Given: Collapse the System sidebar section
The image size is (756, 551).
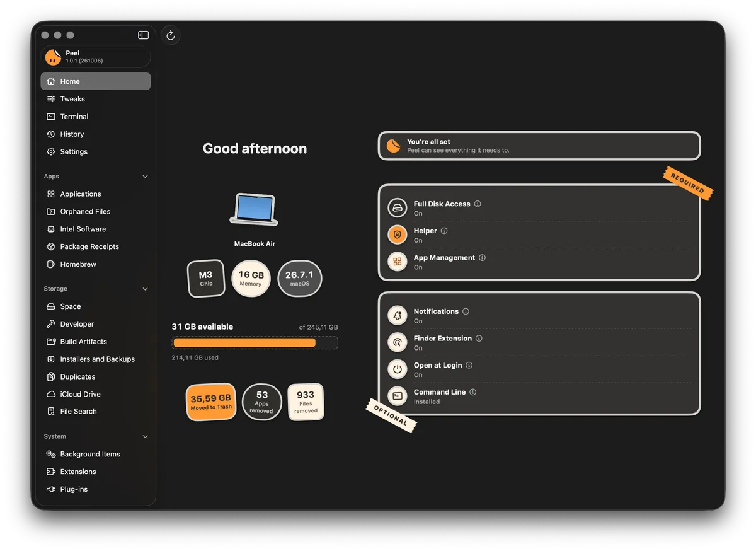Looking at the screenshot, I should click(x=146, y=436).
